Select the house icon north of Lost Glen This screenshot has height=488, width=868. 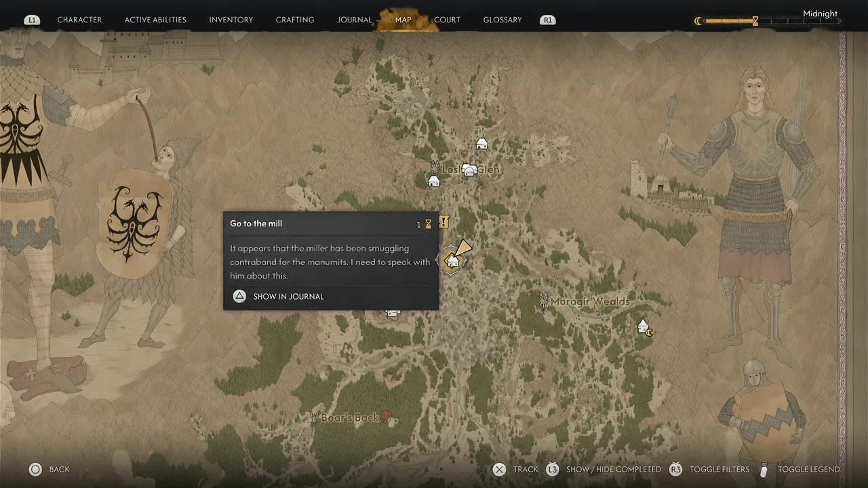pyautogui.click(x=481, y=144)
